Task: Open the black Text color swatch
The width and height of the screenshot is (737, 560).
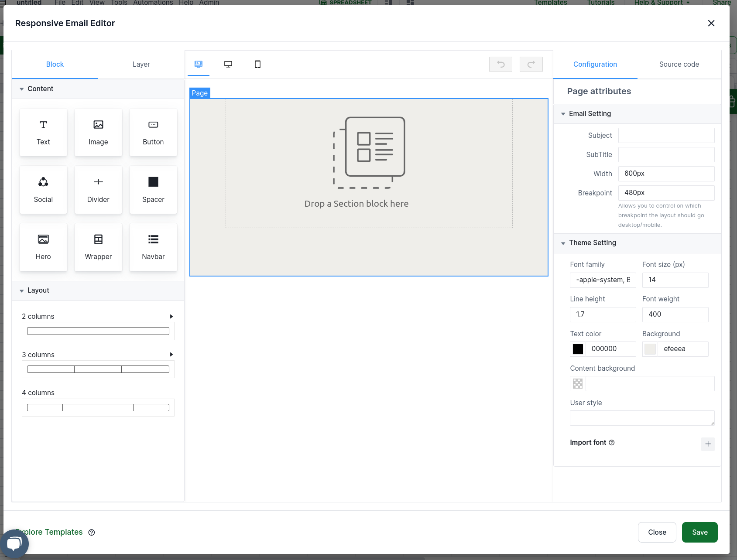Action: click(578, 349)
